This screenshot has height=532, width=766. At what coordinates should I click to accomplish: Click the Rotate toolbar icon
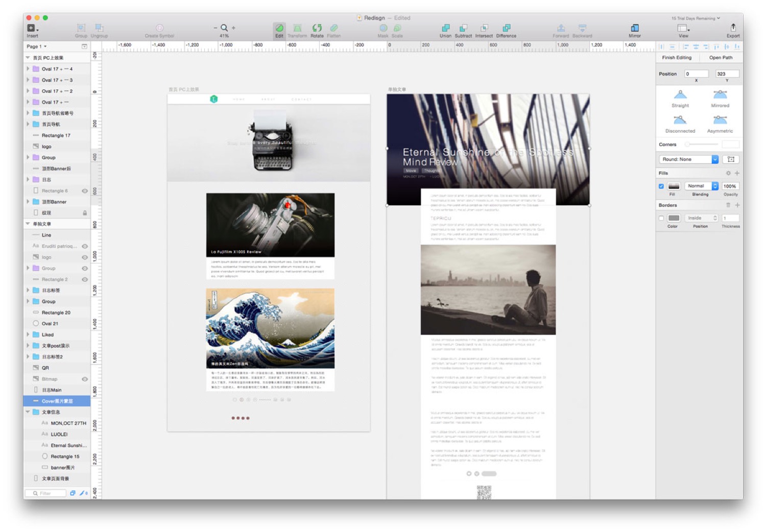click(317, 29)
